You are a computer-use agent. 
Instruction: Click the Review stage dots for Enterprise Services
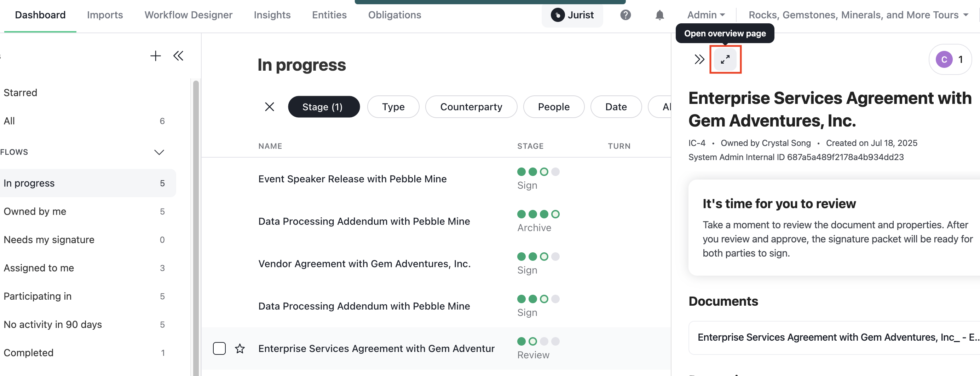pos(538,341)
